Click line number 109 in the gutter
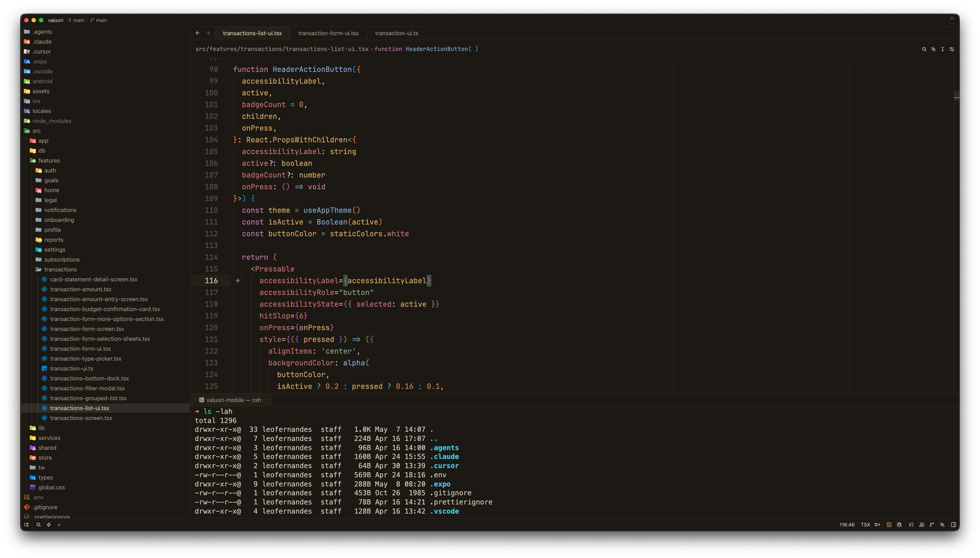980x558 pixels. click(x=211, y=198)
